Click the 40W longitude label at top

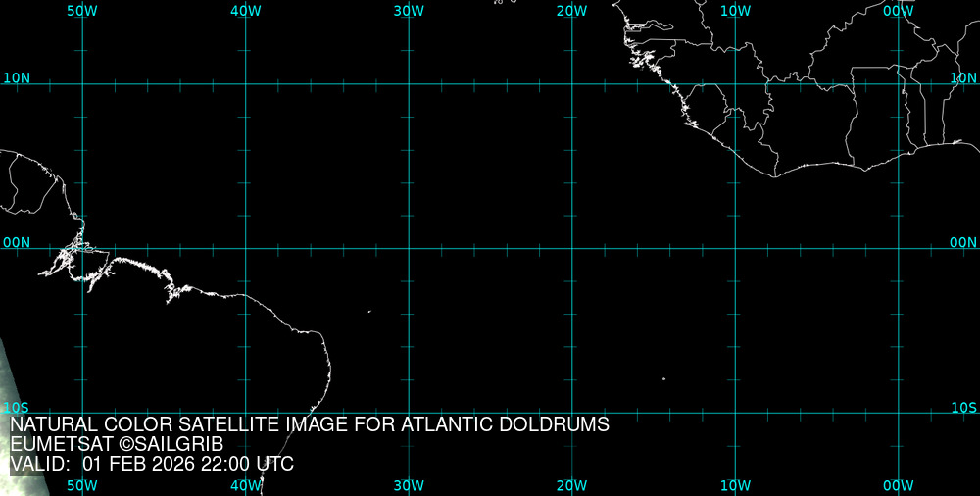pyautogui.click(x=246, y=10)
